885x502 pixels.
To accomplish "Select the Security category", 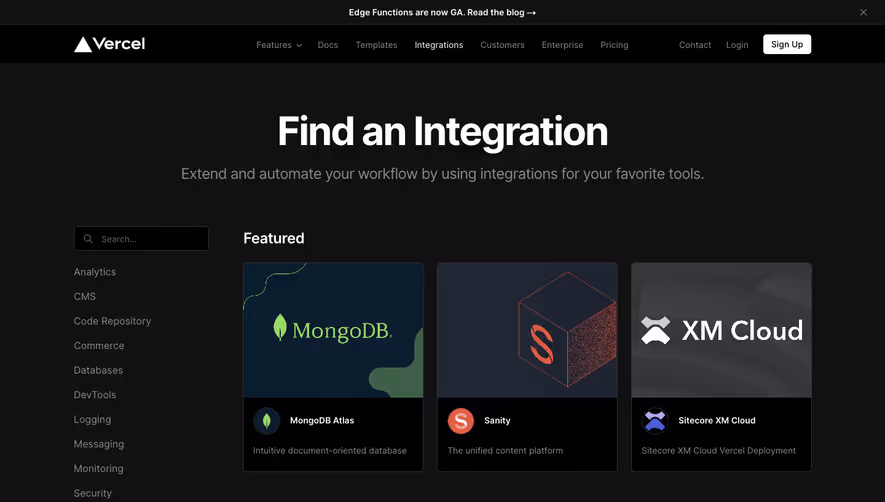I will click(x=93, y=493).
